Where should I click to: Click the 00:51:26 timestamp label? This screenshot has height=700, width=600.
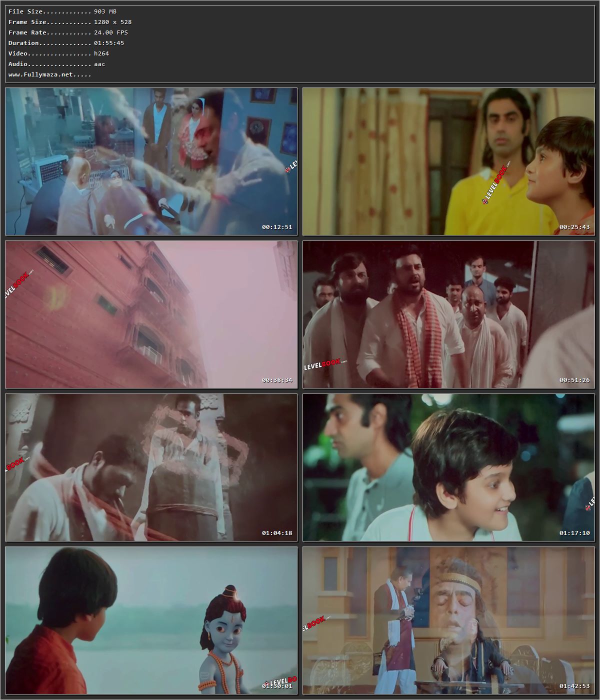[574, 380]
